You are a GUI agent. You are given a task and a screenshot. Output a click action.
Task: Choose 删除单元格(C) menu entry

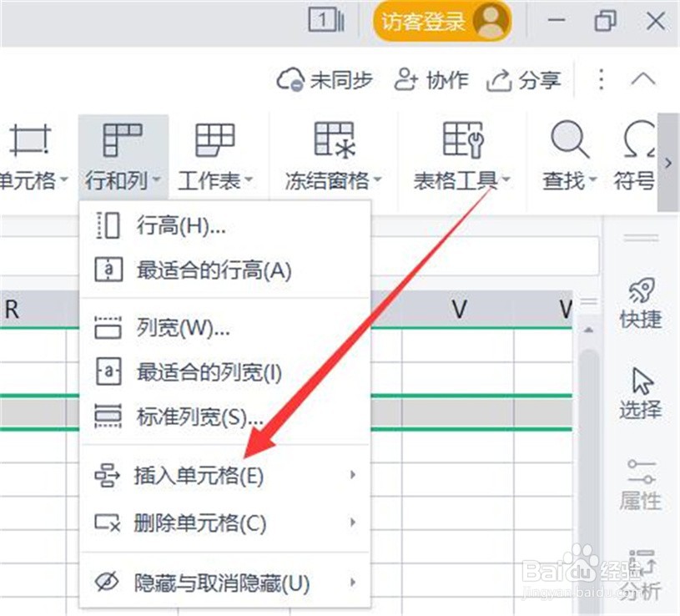pyautogui.click(x=225, y=523)
